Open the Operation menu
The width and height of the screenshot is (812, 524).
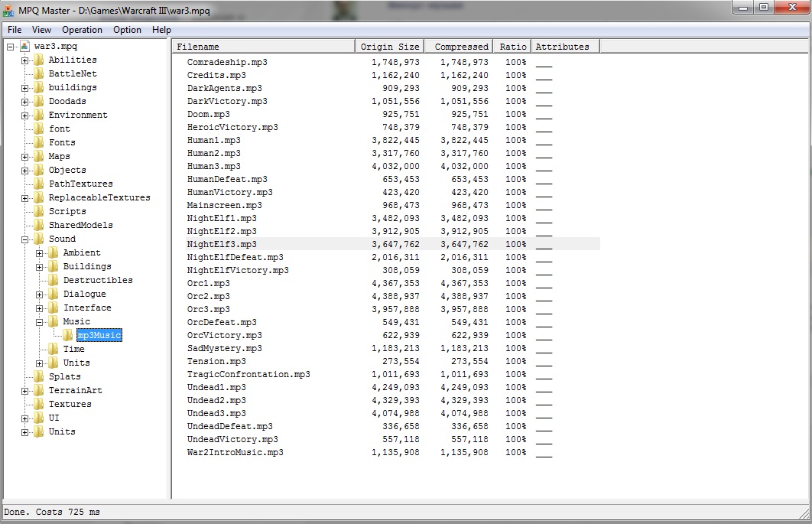pos(82,30)
